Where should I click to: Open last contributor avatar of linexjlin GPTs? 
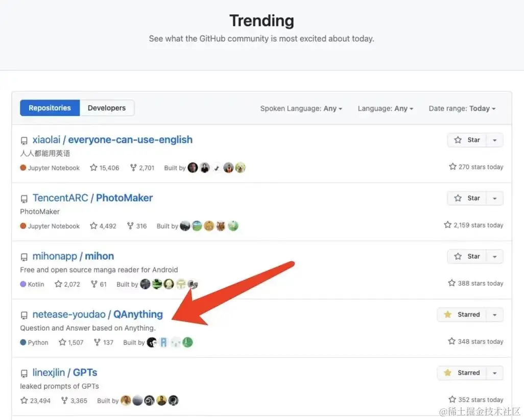[173, 400]
